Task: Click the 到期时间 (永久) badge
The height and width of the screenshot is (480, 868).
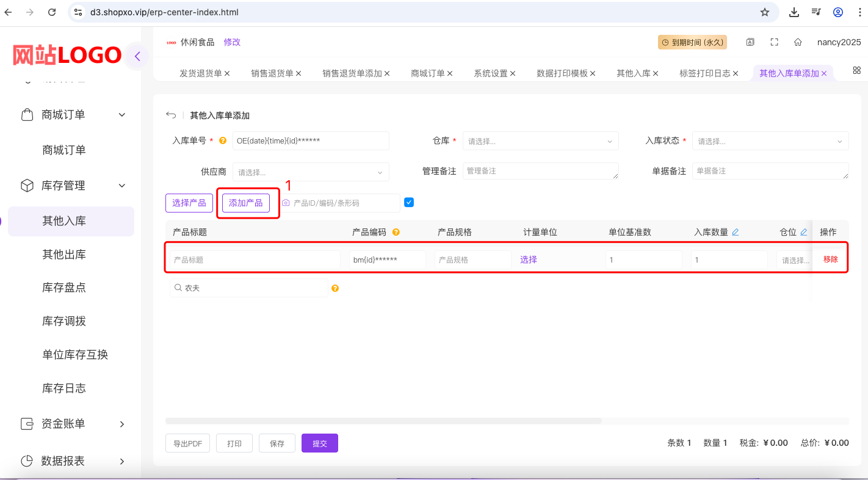Action: [692, 42]
